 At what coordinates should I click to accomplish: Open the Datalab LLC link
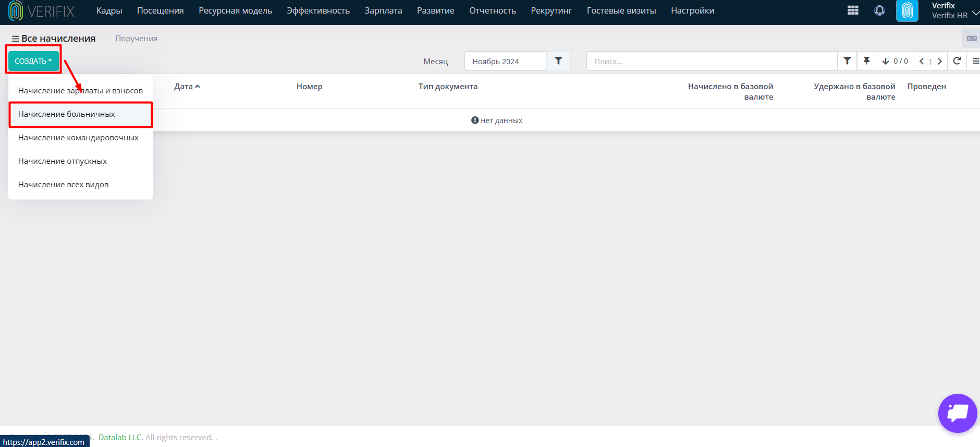[x=120, y=437]
